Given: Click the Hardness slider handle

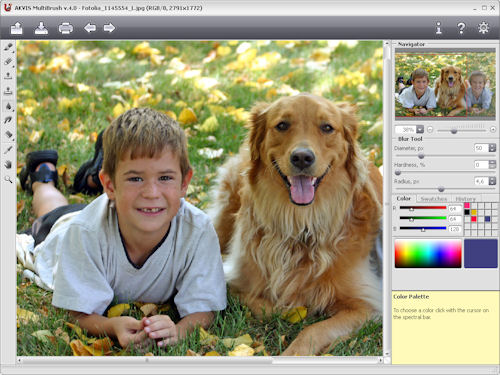Looking at the screenshot, I should click(398, 173).
